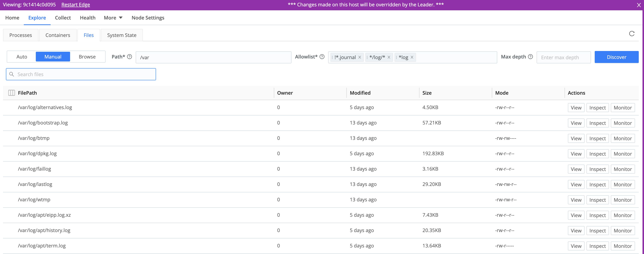Viewport: 644px width, 254px height.
Task: Inspect the dpkg.log file
Action: click(598, 154)
